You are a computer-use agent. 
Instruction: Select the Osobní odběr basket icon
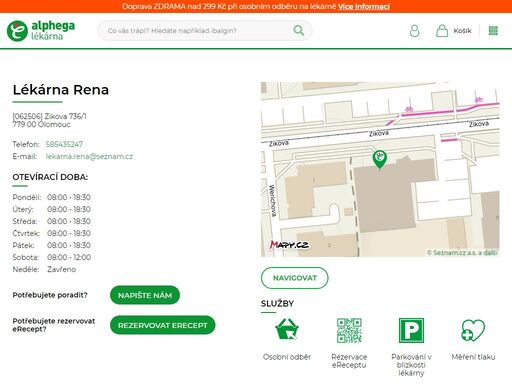pos(287,329)
